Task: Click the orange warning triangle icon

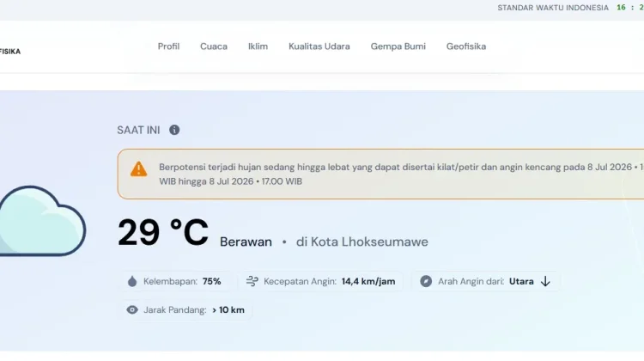Action: (x=139, y=169)
